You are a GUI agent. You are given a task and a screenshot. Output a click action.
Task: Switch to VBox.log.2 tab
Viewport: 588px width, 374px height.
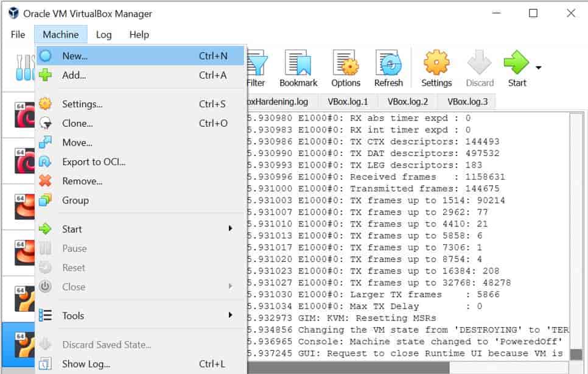(408, 102)
